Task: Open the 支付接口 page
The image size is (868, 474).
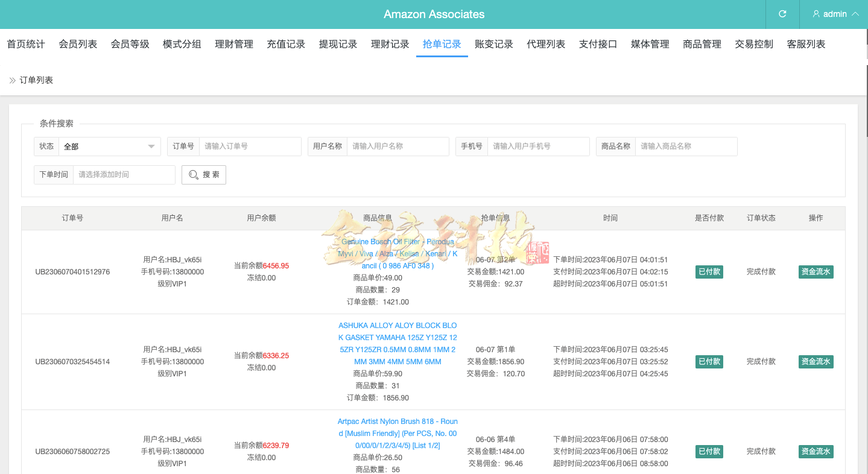Action: click(x=597, y=43)
